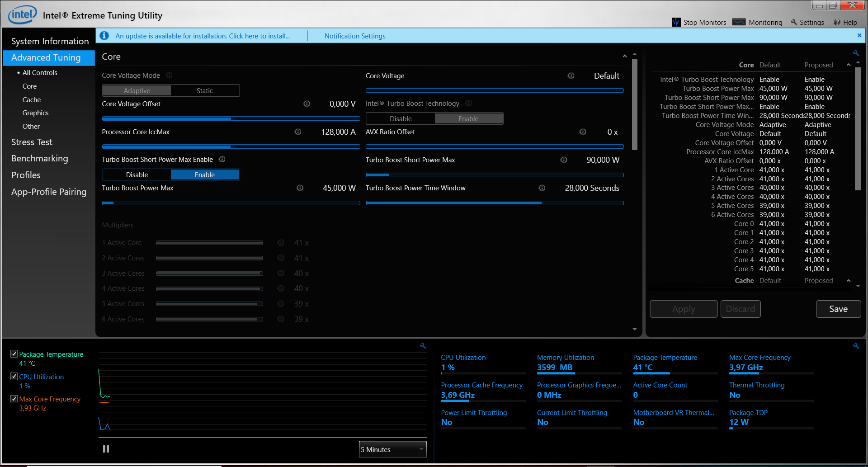Open Help question mark icon
This screenshot has height=467, width=868.
click(x=837, y=22)
